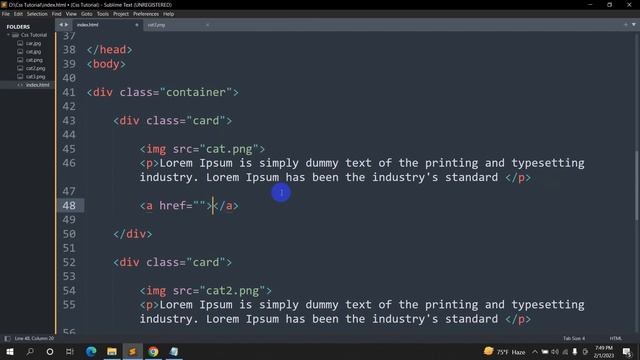The height and width of the screenshot is (360, 640).
Task: Click the href attribute on line 48
Action: pyautogui.click(x=172, y=206)
